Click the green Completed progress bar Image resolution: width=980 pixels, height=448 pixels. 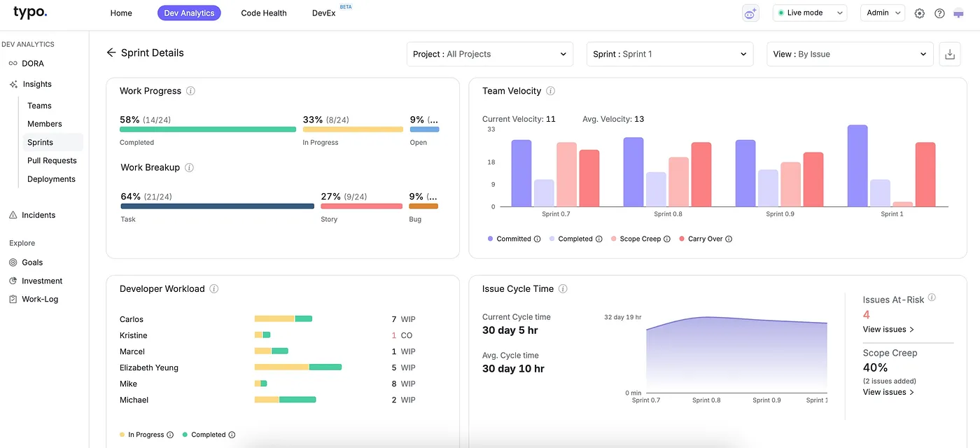click(x=208, y=129)
